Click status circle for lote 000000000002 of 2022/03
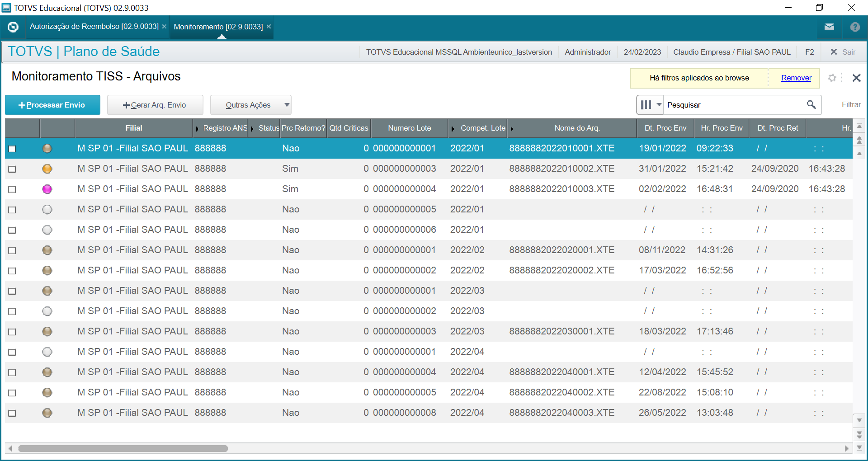868x461 pixels. pyautogui.click(x=47, y=311)
